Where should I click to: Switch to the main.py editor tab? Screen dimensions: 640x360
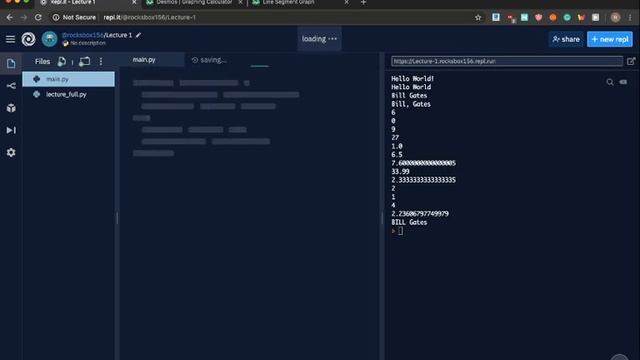[x=144, y=60]
